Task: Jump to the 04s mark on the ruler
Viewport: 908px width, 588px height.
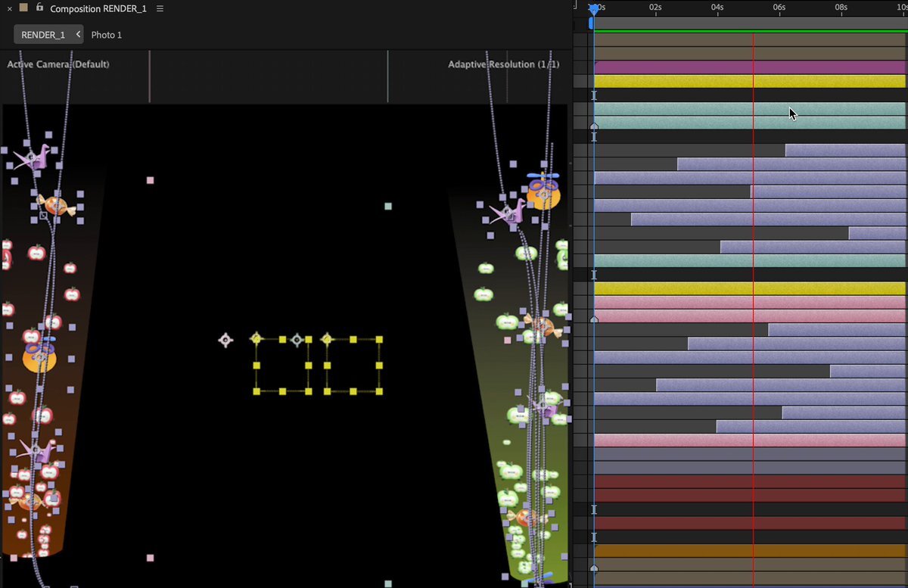Action: click(x=717, y=7)
